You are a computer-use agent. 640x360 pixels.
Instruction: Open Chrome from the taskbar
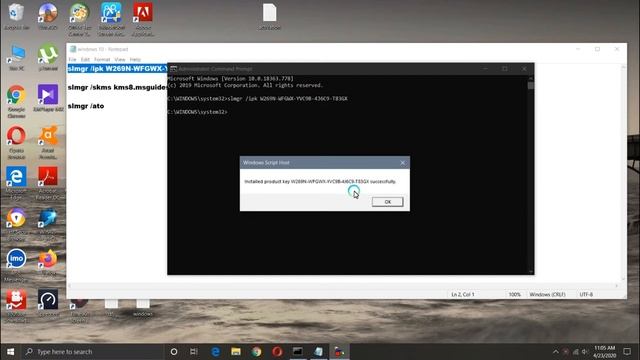(x=256, y=351)
